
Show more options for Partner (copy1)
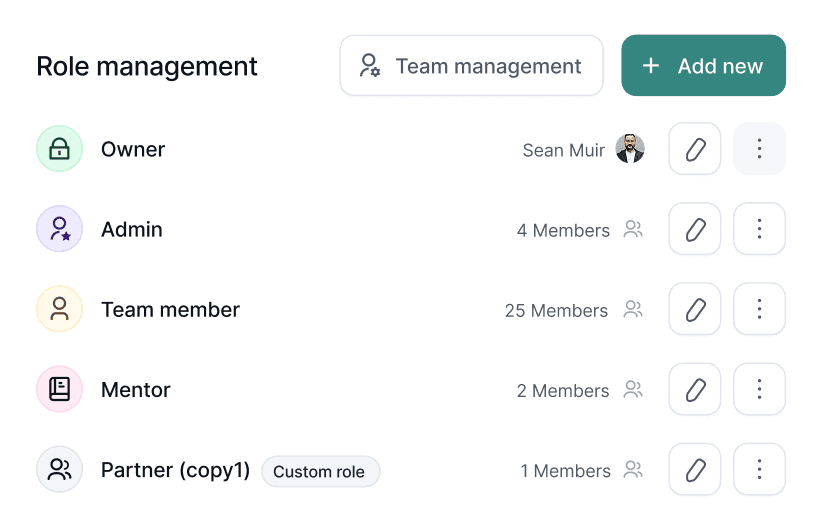(x=759, y=470)
